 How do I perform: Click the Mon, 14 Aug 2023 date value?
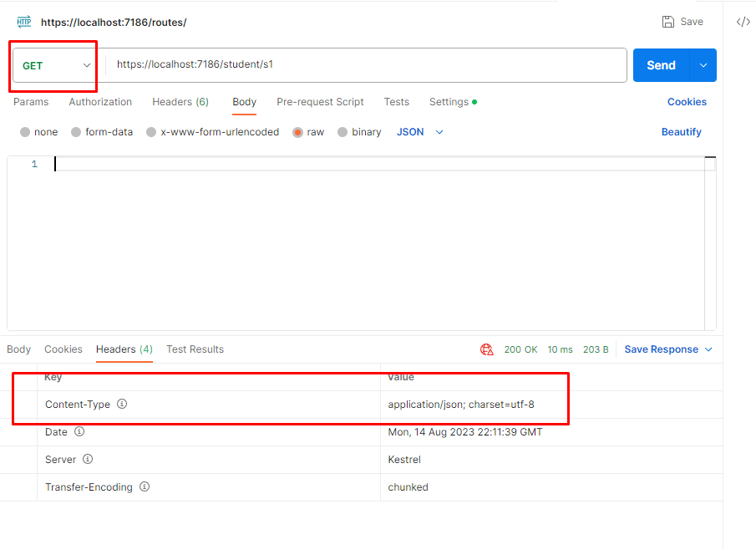tap(464, 432)
